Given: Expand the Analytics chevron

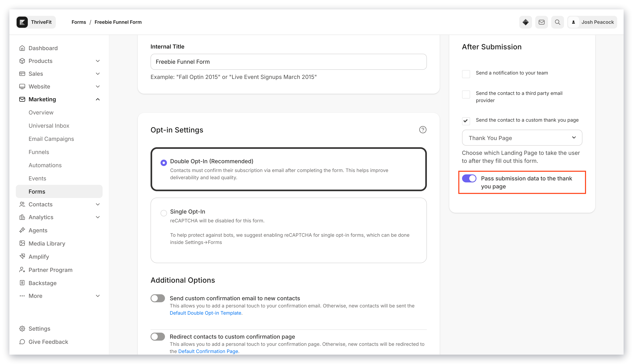Looking at the screenshot, I should point(98,217).
